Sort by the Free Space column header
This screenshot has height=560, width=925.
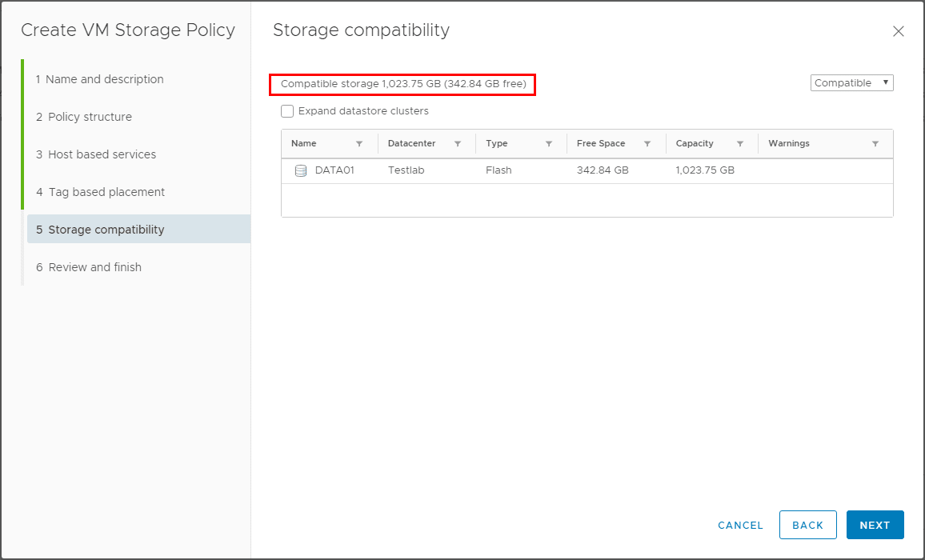point(601,144)
